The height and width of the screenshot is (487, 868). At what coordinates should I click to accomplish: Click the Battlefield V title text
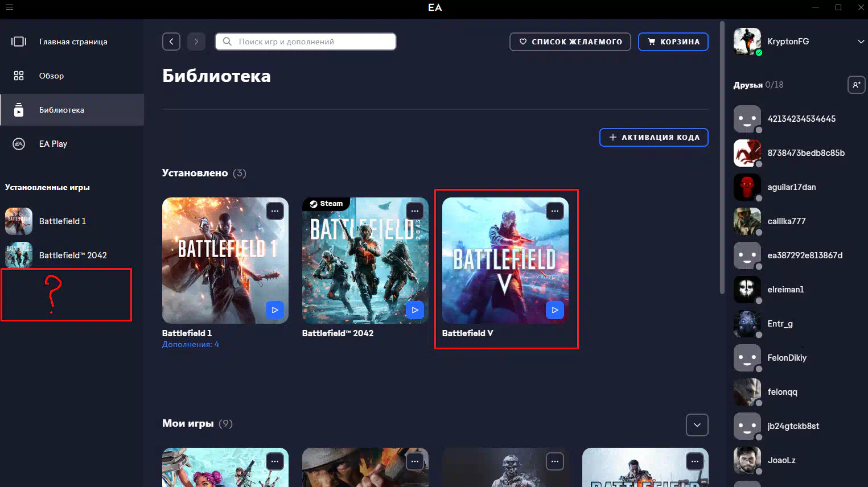[x=468, y=333]
